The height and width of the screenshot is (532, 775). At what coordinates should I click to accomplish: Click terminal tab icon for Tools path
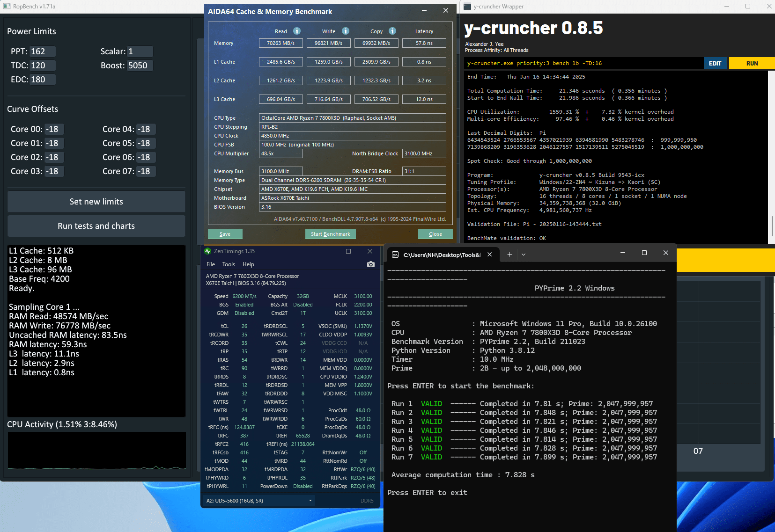tap(395, 255)
